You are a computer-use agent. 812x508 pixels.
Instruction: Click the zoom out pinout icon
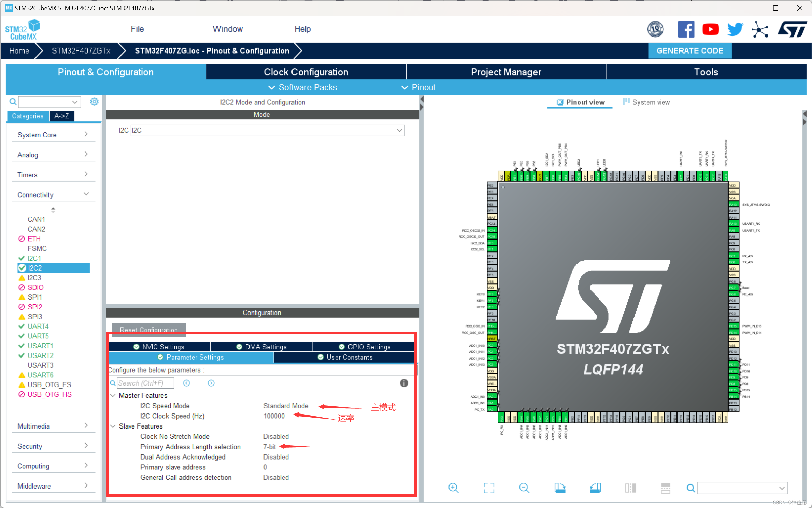(x=524, y=488)
